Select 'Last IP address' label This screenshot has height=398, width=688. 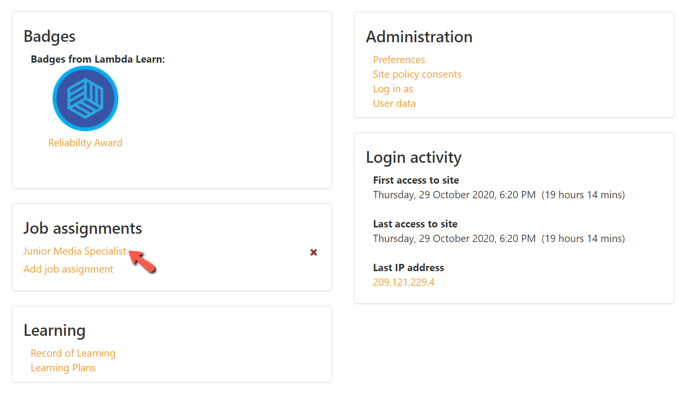[408, 268]
